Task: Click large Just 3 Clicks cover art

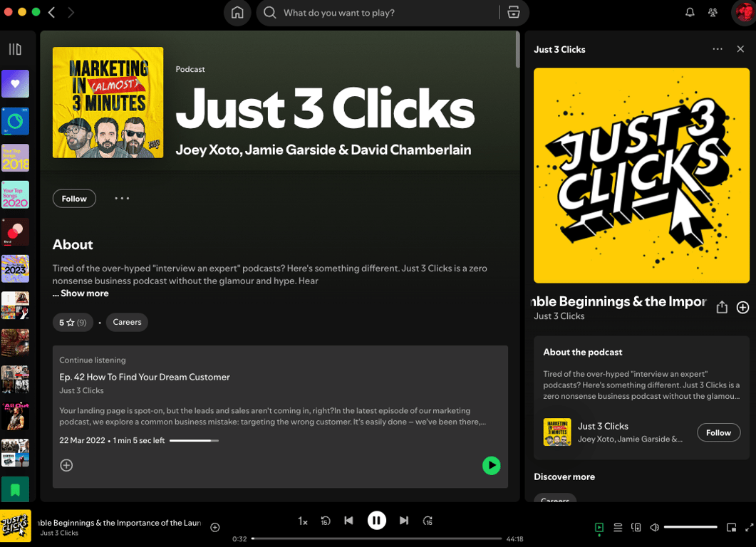Action: pos(641,175)
